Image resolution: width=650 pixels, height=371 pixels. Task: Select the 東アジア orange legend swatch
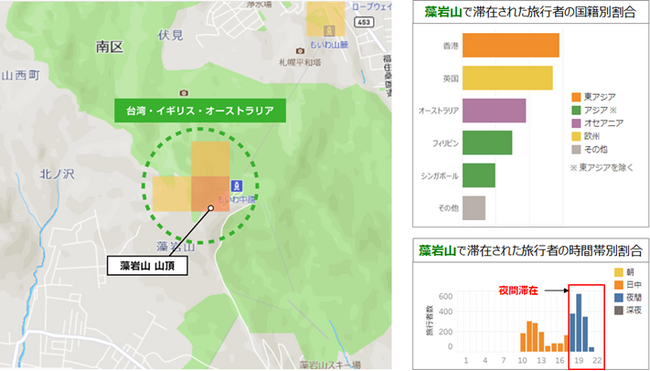[x=576, y=97]
